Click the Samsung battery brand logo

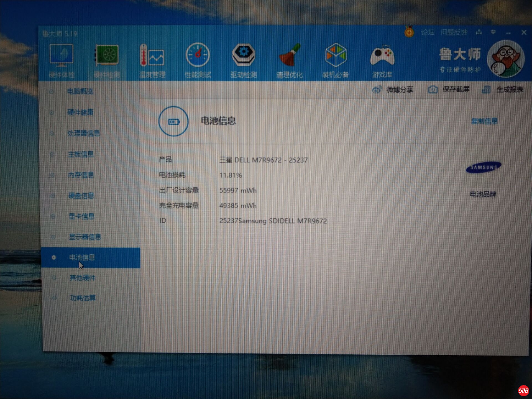[484, 167]
